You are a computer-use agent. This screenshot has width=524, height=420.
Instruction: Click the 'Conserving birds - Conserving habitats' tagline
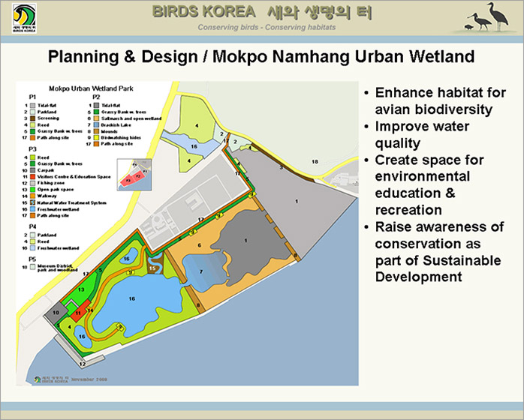[267, 28]
